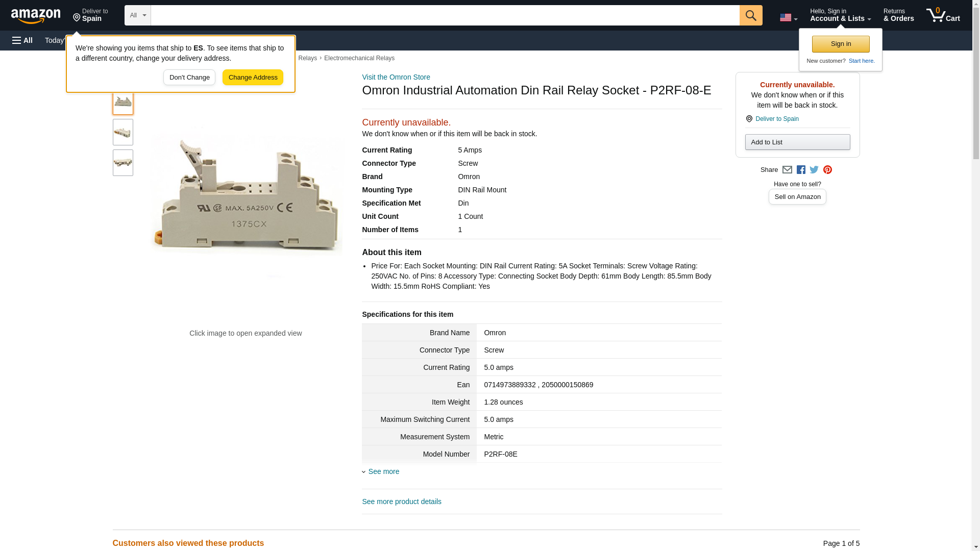980x551 pixels.
Task: Visit the Omron Store link
Action: 396,77
